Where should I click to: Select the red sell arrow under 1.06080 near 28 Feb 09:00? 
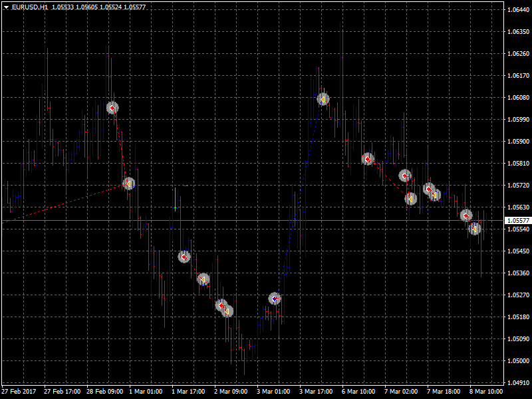(x=112, y=108)
